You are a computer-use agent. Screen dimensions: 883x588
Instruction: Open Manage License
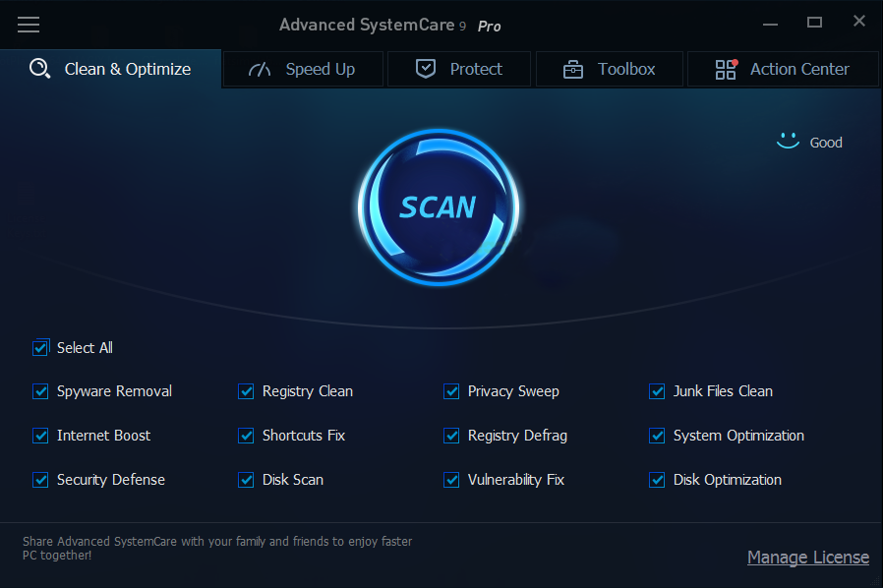point(807,558)
